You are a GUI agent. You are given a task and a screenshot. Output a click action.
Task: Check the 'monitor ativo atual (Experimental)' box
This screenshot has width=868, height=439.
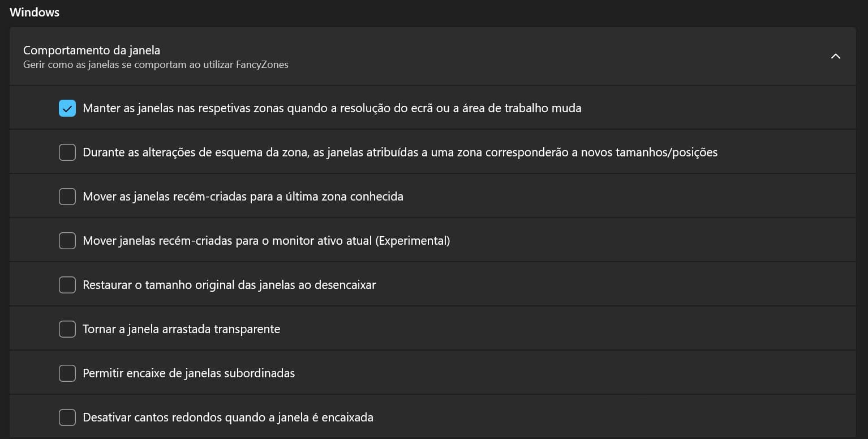(67, 241)
